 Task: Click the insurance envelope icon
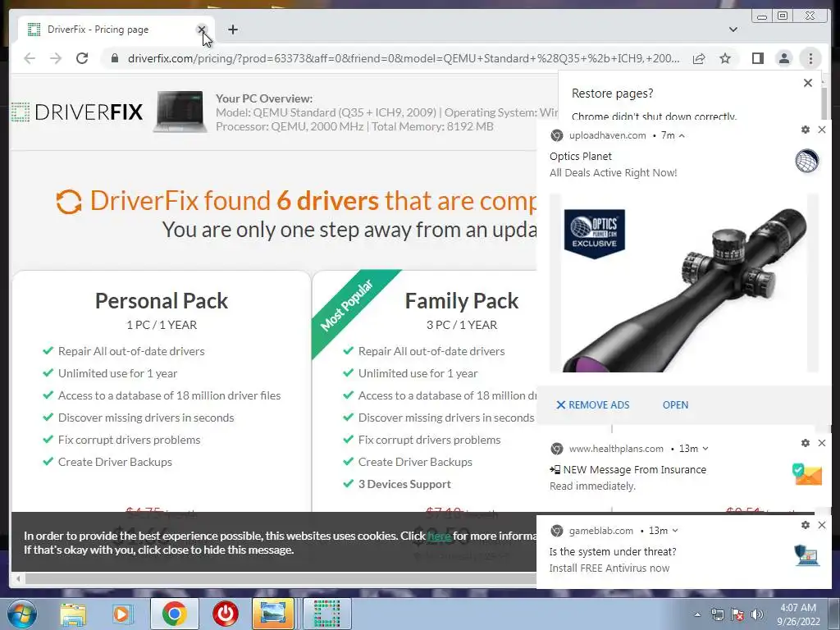click(807, 474)
